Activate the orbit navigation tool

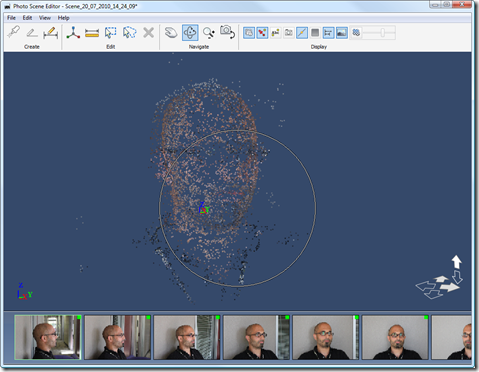pyautogui.click(x=190, y=33)
